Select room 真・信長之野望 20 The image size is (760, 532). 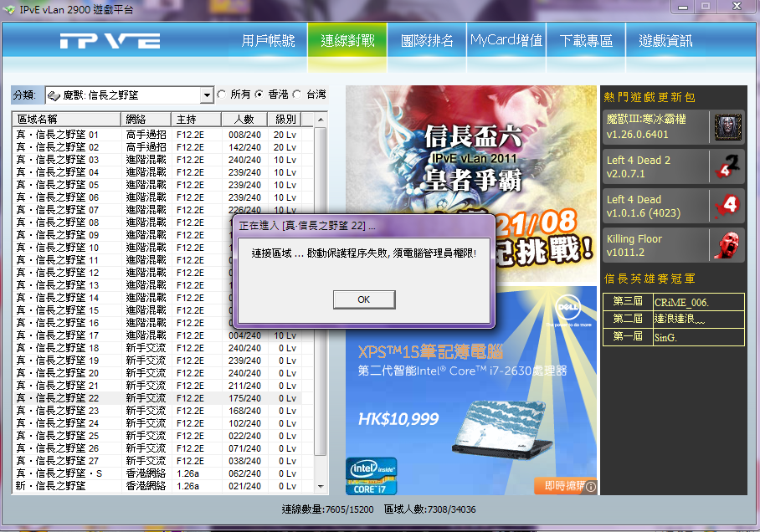point(157,373)
